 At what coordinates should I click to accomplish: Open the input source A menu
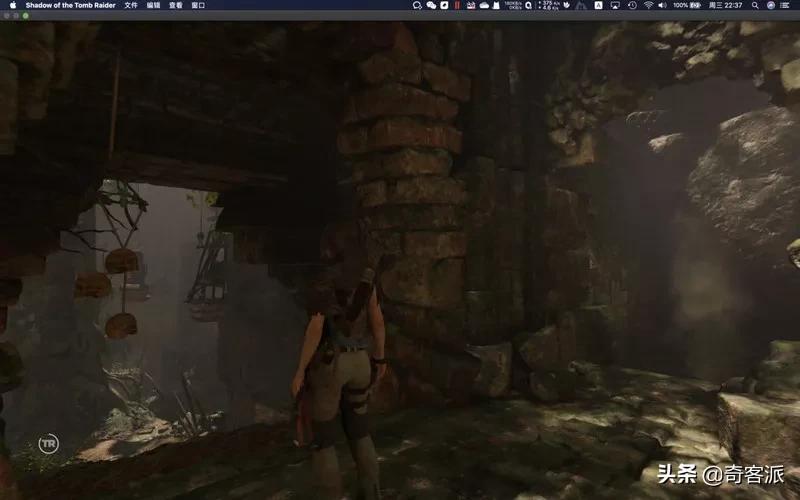point(598,5)
